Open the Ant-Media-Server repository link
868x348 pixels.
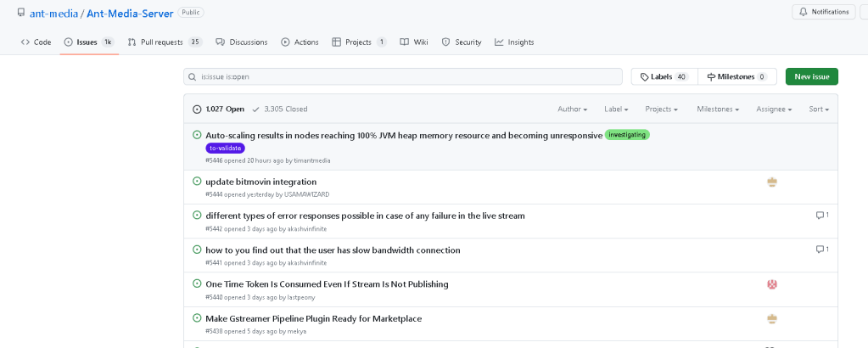click(130, 13)
